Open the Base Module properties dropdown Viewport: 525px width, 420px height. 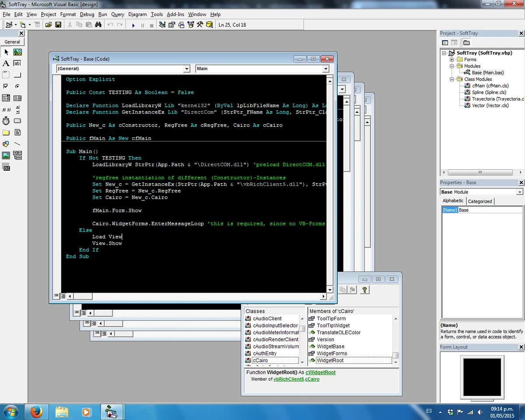point(520,192)
